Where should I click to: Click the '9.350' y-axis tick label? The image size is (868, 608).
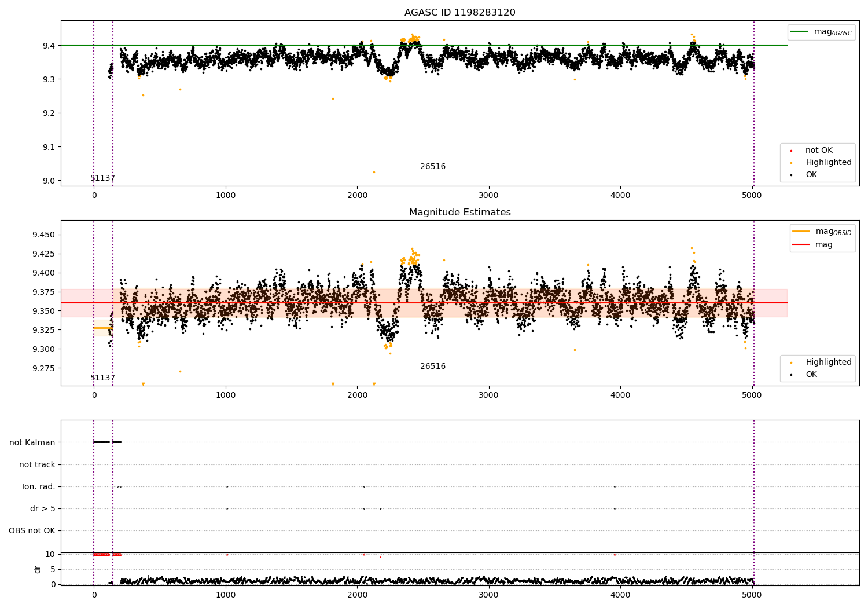[x=43, y=311]
